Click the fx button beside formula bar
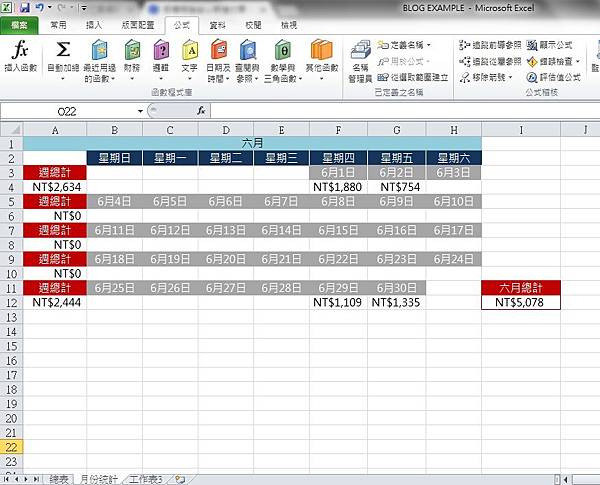The image size is (600, 485). pyautogui.click(x=201, y=111)
